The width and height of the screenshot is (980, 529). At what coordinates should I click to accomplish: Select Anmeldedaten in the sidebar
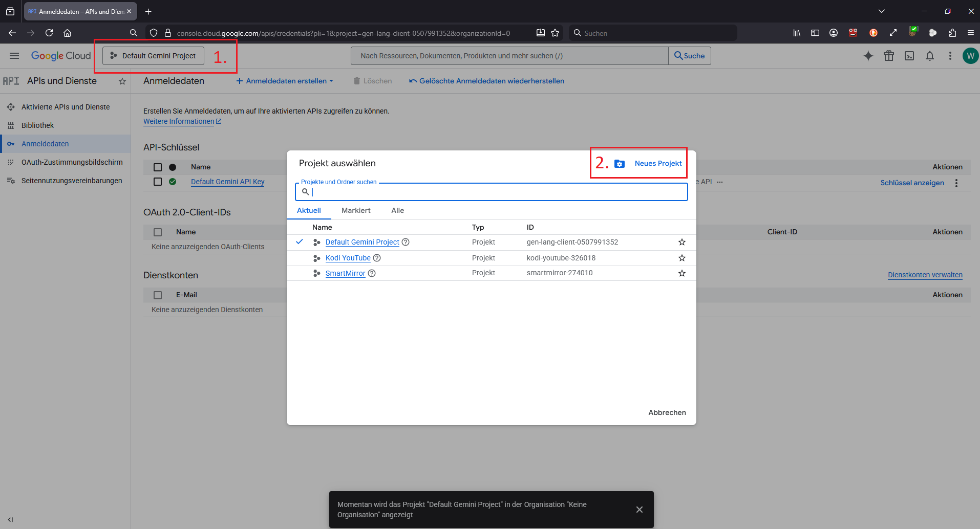point(66,144)
